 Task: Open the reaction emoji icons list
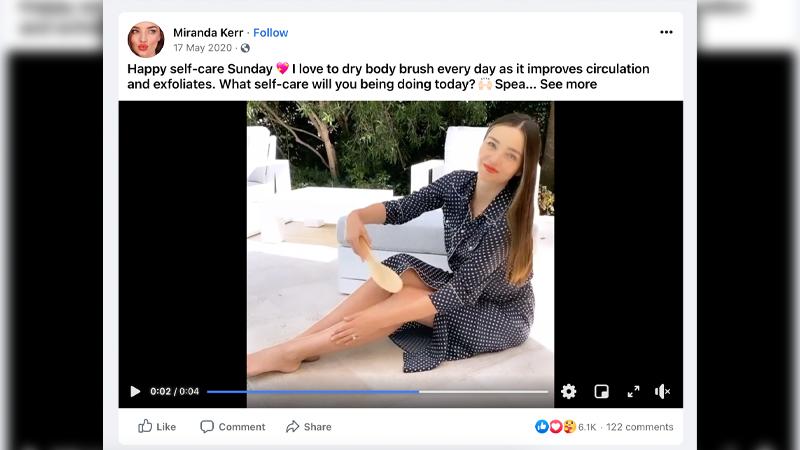(555, 427)
